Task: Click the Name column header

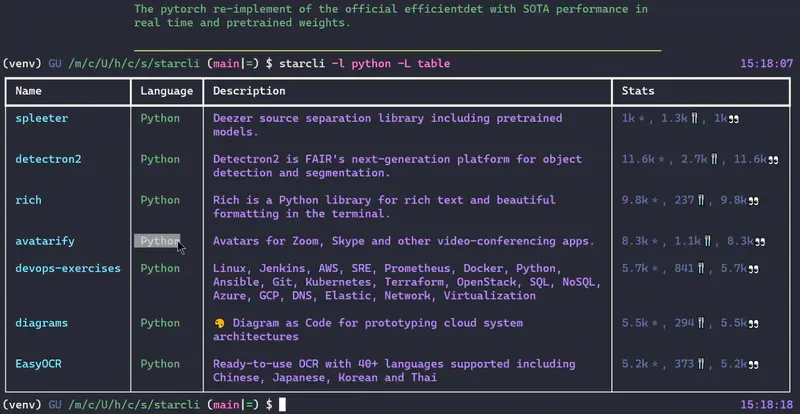Action: coord(29,91)
